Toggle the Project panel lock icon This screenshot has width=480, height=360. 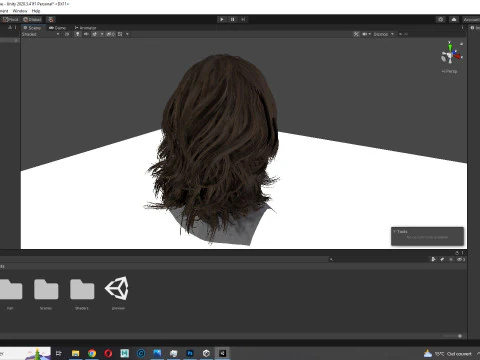pos(457,253)
